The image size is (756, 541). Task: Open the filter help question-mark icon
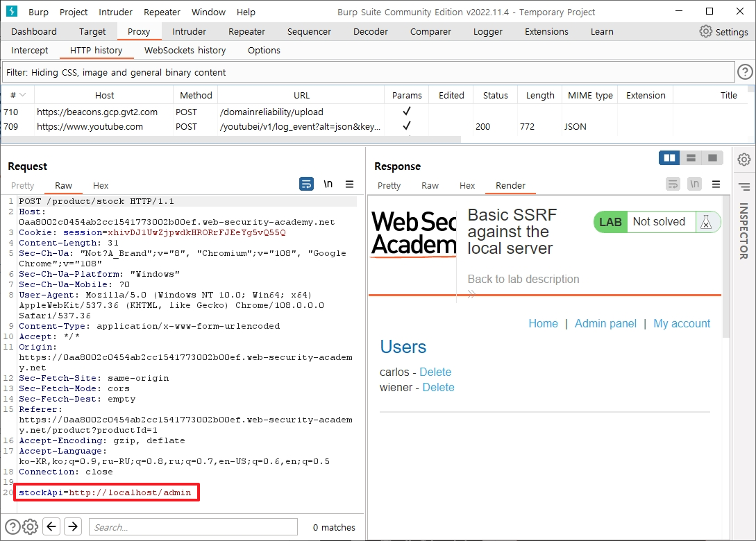pyautogui.click(x=745, y=72)
